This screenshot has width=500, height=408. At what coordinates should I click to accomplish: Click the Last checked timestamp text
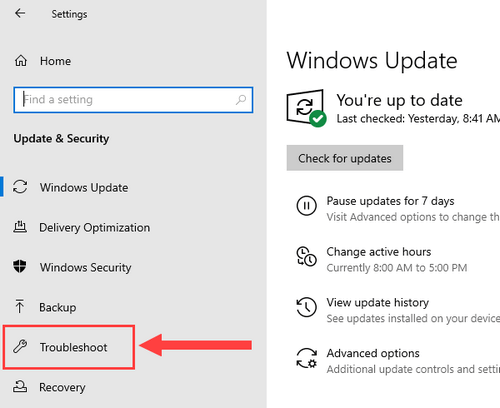point(418,119)
